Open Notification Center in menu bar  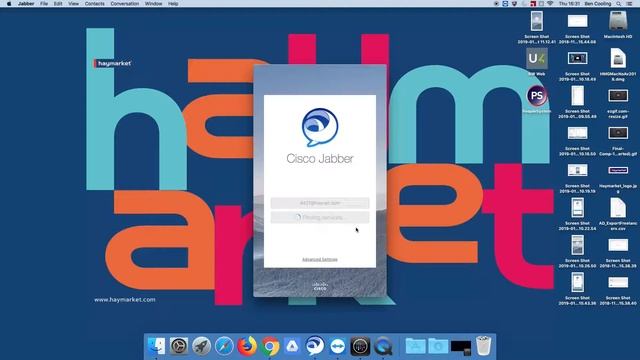(x=629, y=4)
